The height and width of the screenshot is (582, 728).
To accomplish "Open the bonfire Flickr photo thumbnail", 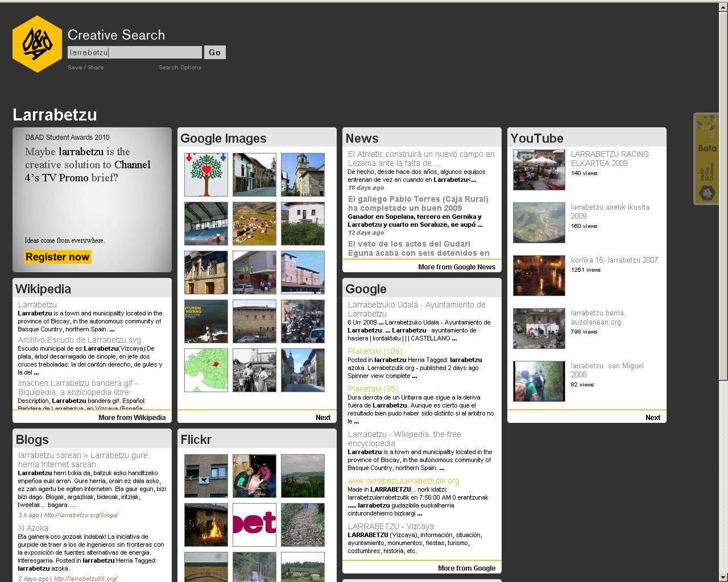I will pyautogui.click(x=206, y=525).
